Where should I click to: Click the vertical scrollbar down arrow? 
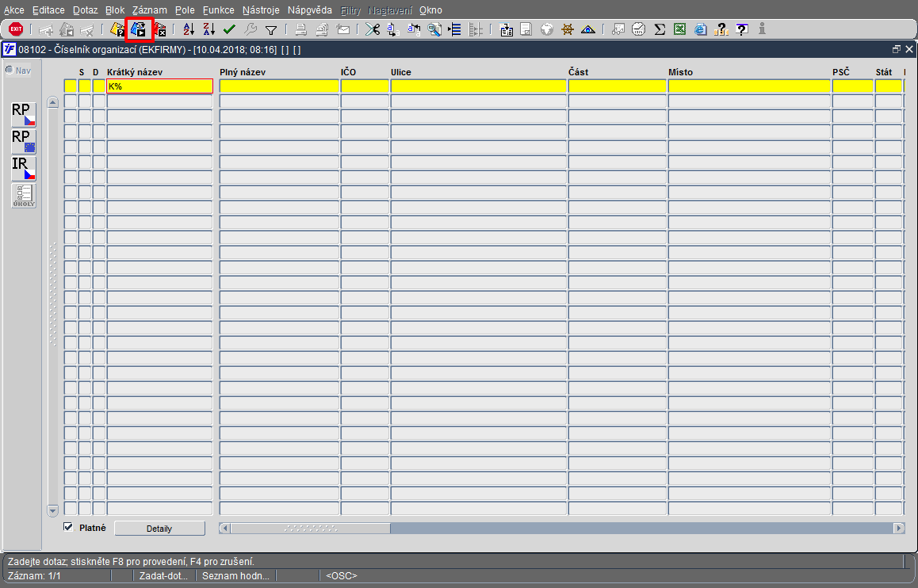[52, 510]
